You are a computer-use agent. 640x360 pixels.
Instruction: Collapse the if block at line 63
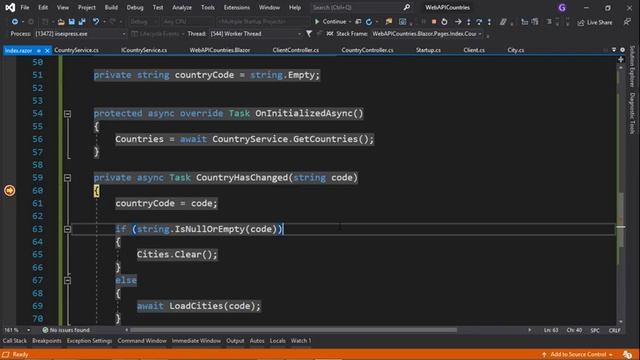67,229
